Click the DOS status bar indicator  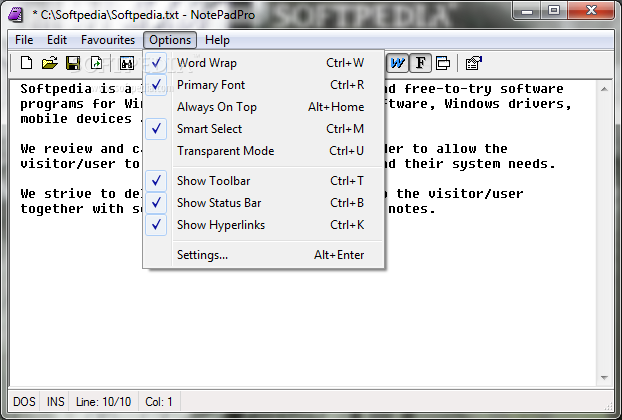(24, 402)
